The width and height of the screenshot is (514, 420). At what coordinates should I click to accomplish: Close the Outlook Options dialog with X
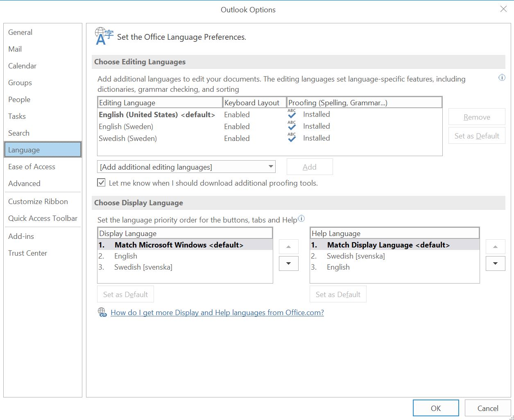click(503, 9)
